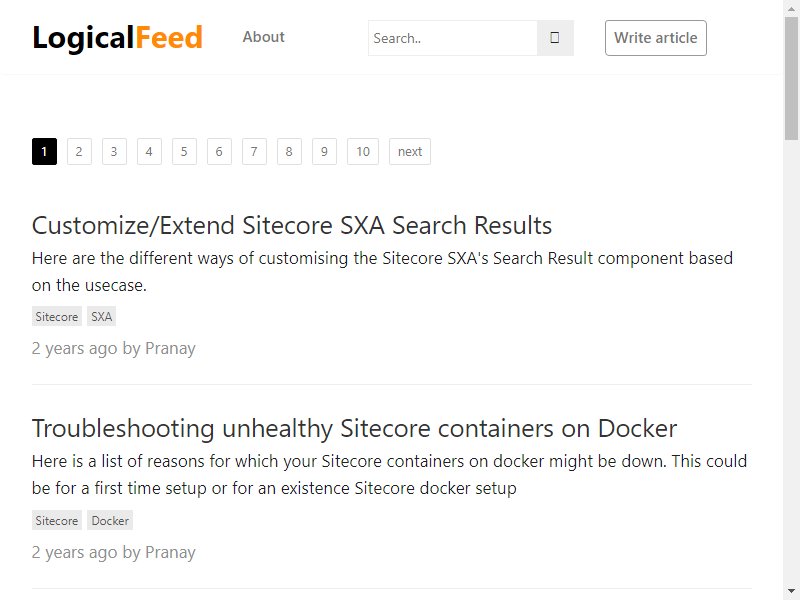Go to pagination page 2
This screenshot has height=600, width=800.
click(x=79, y=152)
